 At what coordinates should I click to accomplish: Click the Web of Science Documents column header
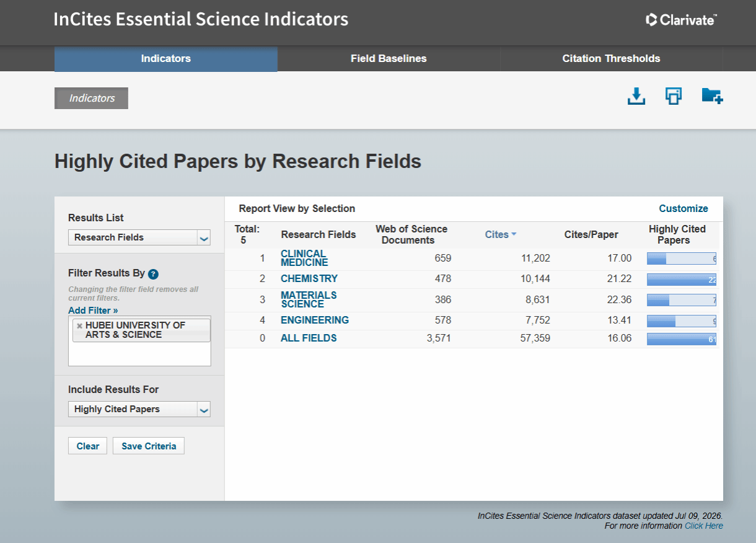(411, 234)
